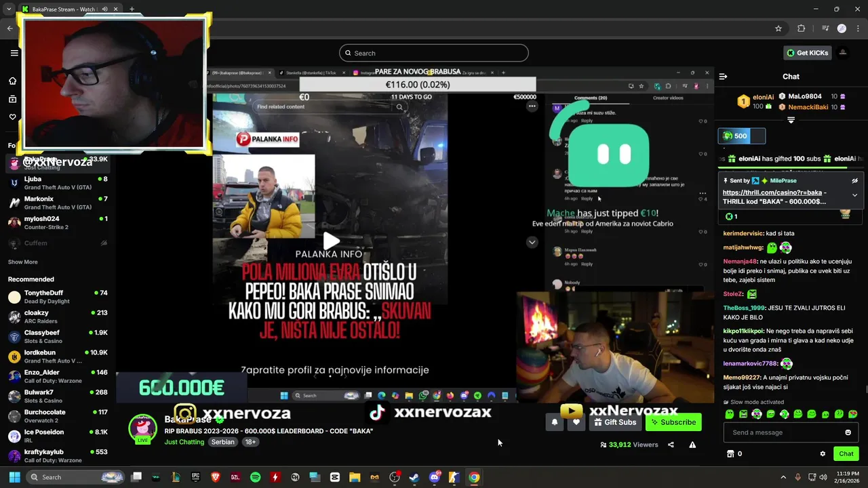Click the Get KICKs button
The image size is (868, 488).
(807, 53)
